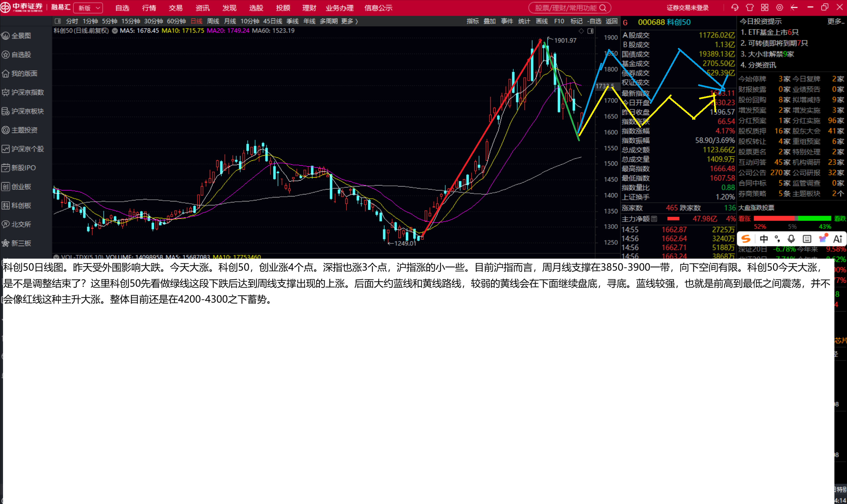Open F10 company info

tap(559, 21)
